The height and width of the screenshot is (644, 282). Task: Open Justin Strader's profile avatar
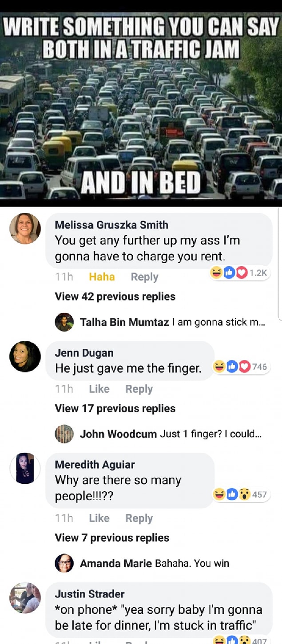coord(25,598)
